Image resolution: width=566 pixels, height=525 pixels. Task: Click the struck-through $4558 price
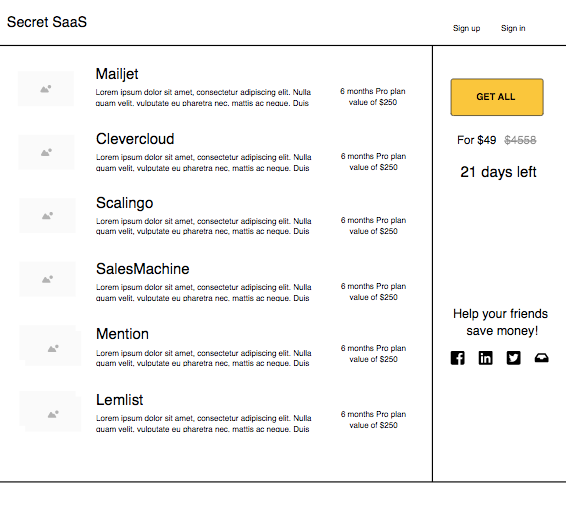pyautogui.click(x=520, y=140)
